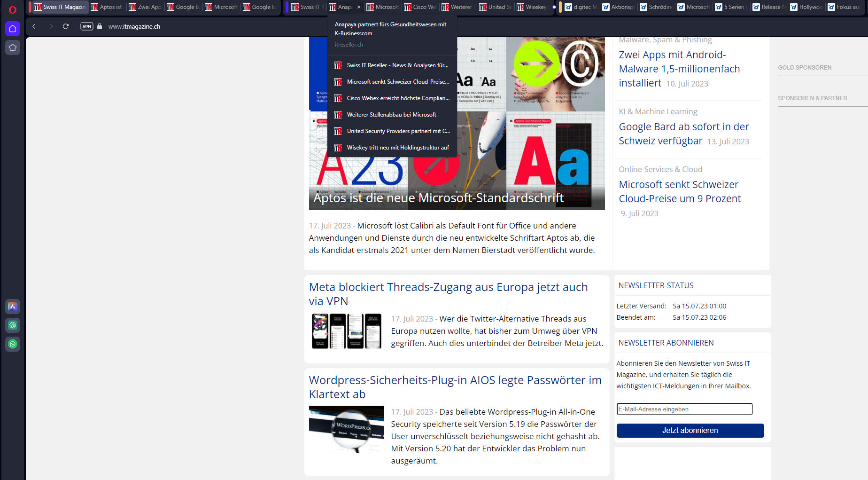
Task: Open bookmarks star in sidebar
Action: [13, 47]
